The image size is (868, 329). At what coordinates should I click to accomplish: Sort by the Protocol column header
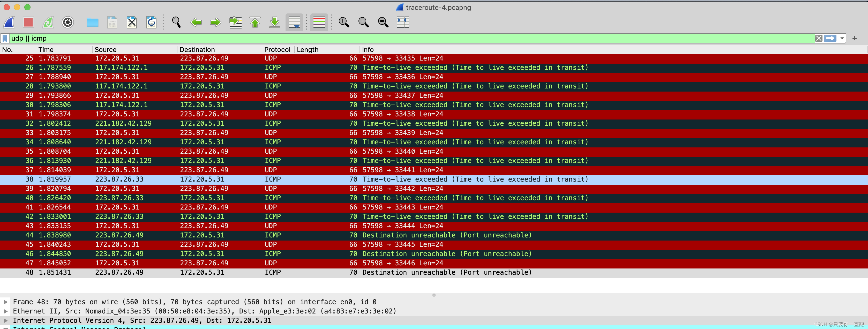(x=278, y=50)
